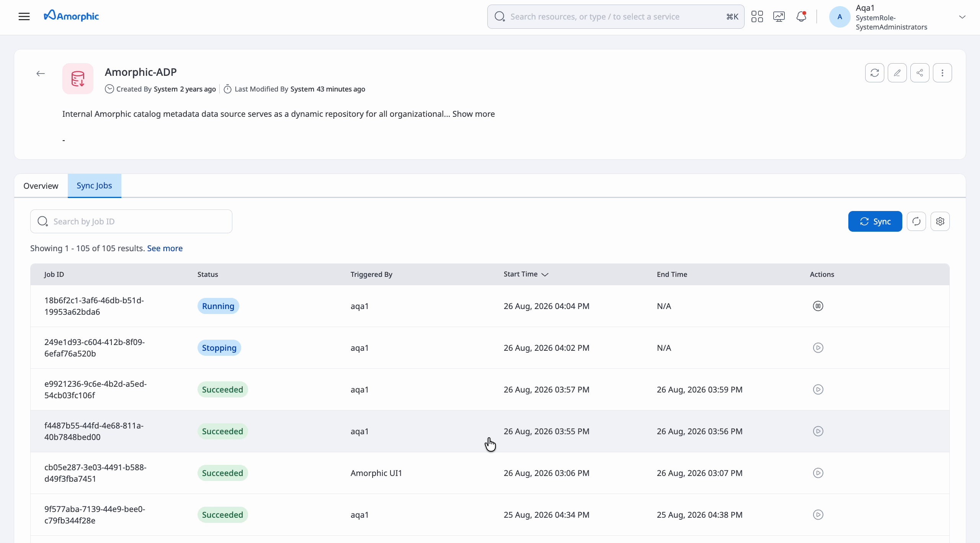
Task: Click end time 25 Aug, 2026 04:38 PM
Action: click(700, 515)
